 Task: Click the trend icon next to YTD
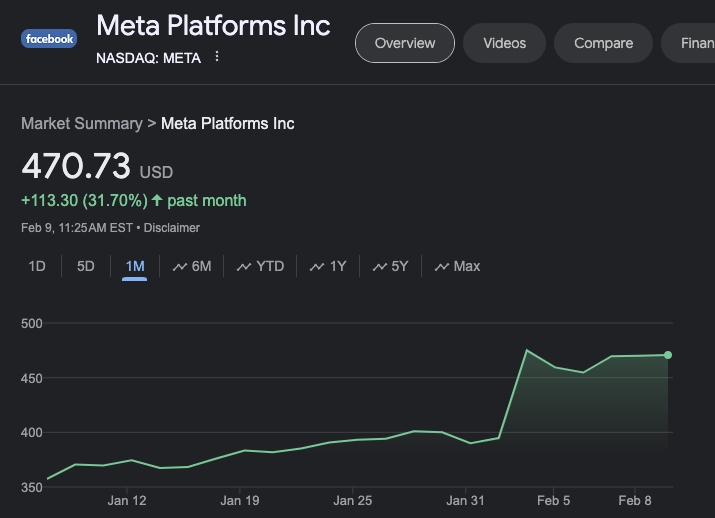(244, 267)
